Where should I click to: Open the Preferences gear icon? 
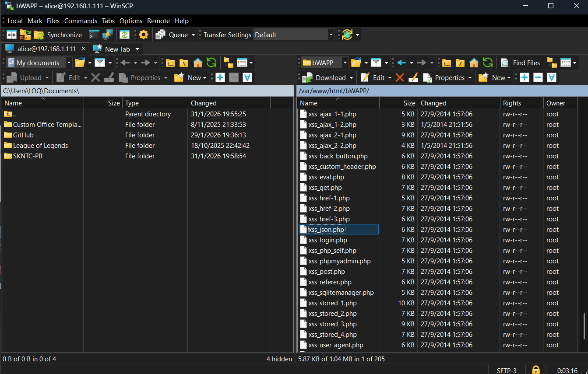coord(144,35)
